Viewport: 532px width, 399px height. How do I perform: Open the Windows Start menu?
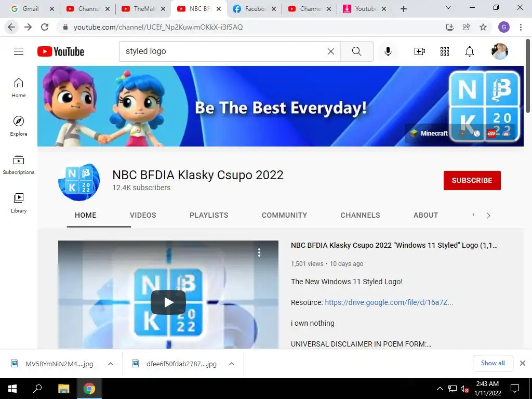pos(12,389)
